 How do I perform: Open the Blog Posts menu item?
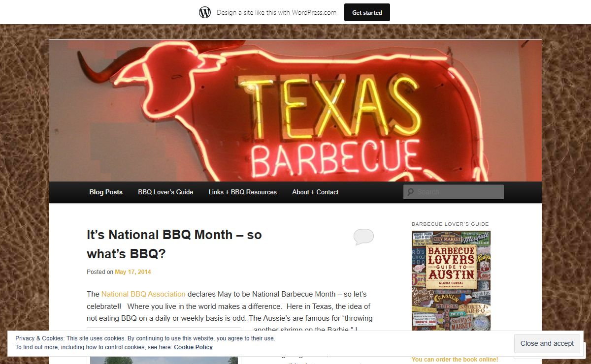coord(106,192)
